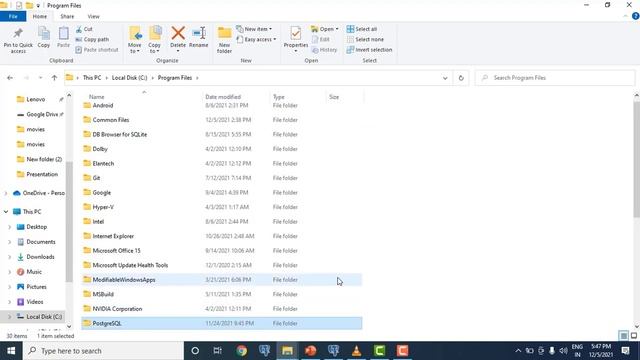640x360 pixels.
Task: Select the Git folder
Action: tap(222, 178)
